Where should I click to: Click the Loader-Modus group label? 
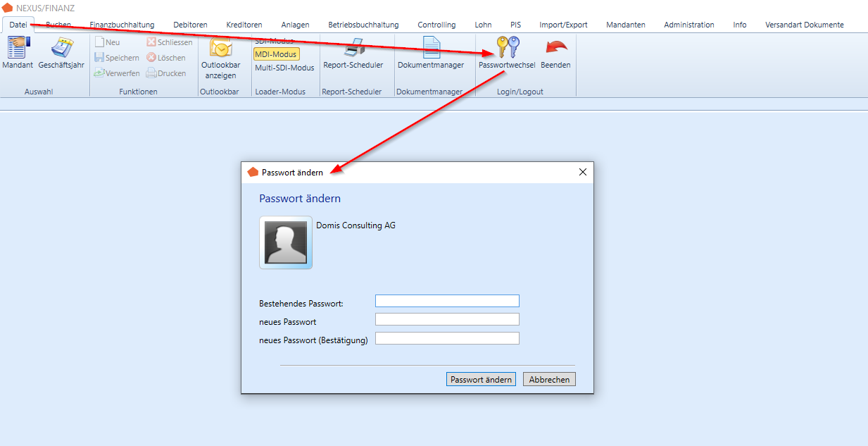coord(280,92)
